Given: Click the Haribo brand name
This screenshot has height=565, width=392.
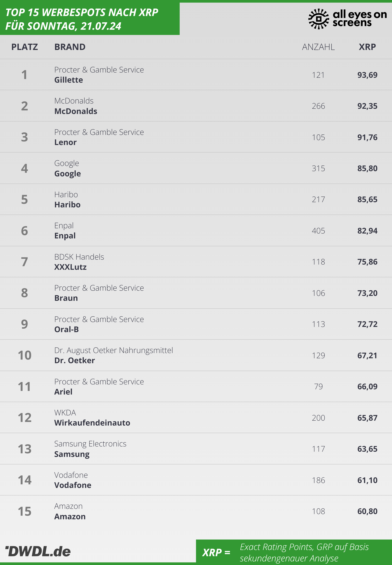Looking at the screenshot, I should (67, 205).
